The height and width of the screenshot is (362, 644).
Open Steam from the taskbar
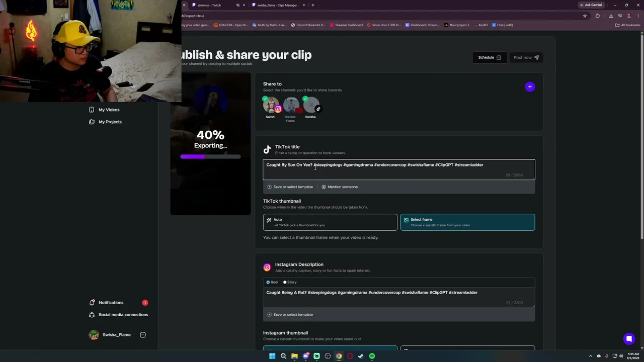(361, 356)
